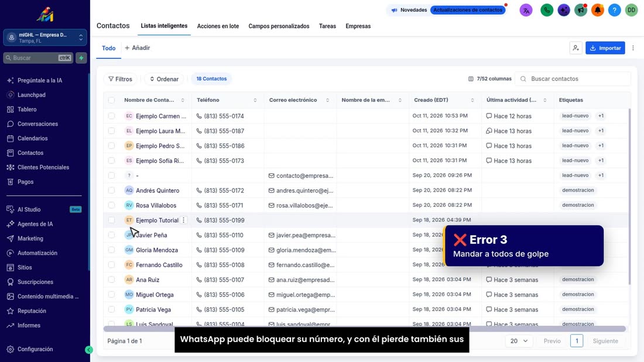Screen dimensions: 644x362
Task: Open the 7/52 columnas selector
Action: point(489,79)
